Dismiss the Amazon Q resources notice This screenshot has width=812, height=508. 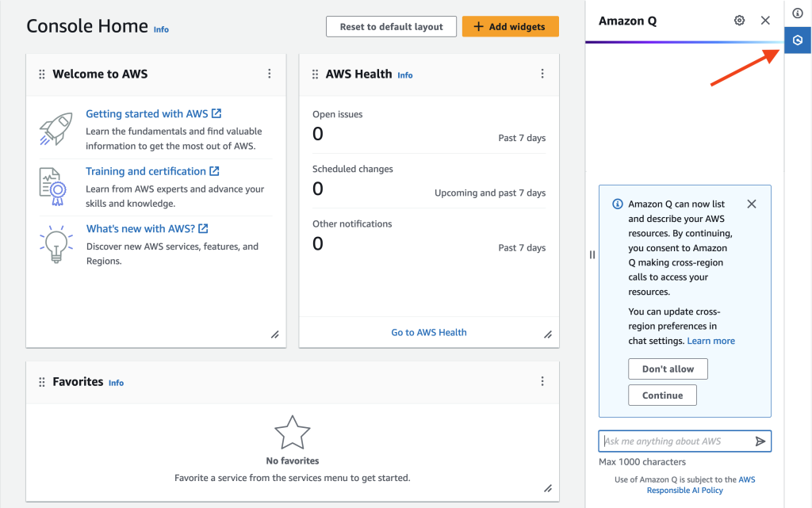pyautogui.click(x=752, y=204)
